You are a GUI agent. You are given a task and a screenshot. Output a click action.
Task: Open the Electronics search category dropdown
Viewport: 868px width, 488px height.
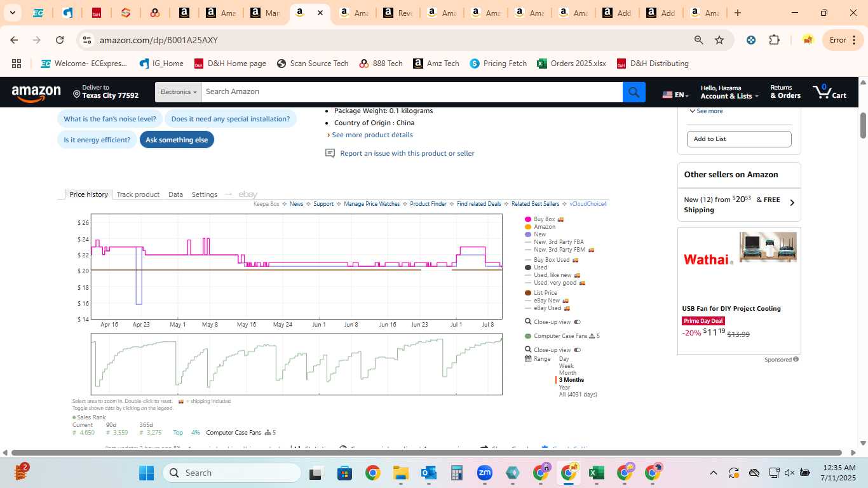[178, 92]
